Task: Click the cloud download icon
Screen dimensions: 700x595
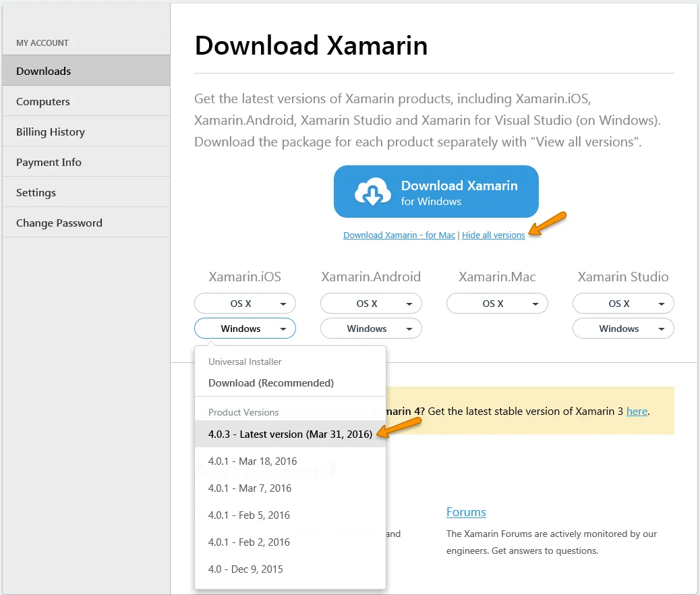Action: pyautogui.click(x=372, y=192)
